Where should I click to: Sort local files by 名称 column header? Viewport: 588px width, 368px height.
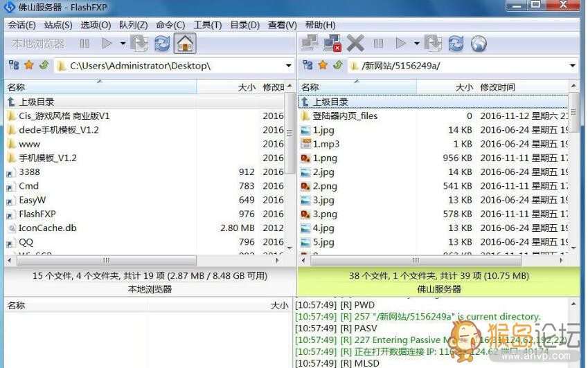click(x=100, y=87)
